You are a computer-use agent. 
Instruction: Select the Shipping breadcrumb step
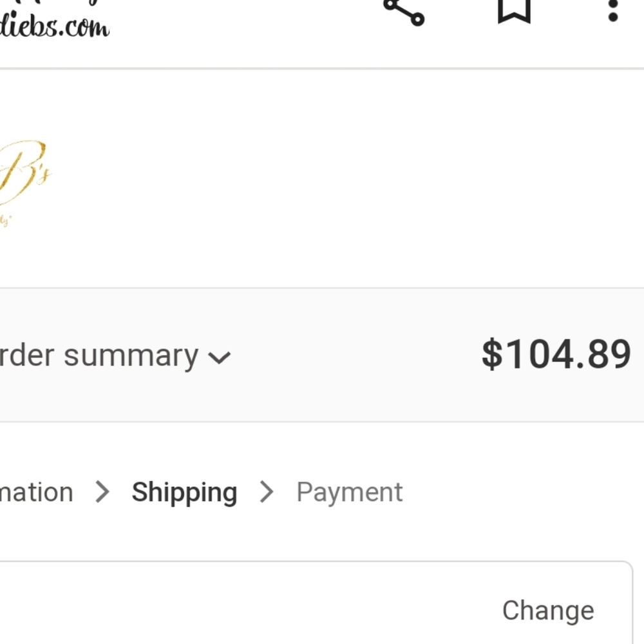(184, 493)
